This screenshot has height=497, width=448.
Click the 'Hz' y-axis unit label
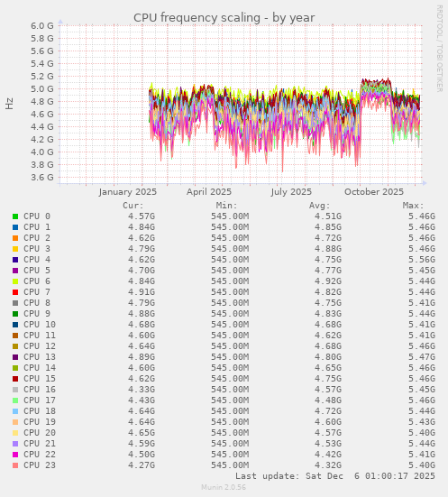[x=10, y=104]
